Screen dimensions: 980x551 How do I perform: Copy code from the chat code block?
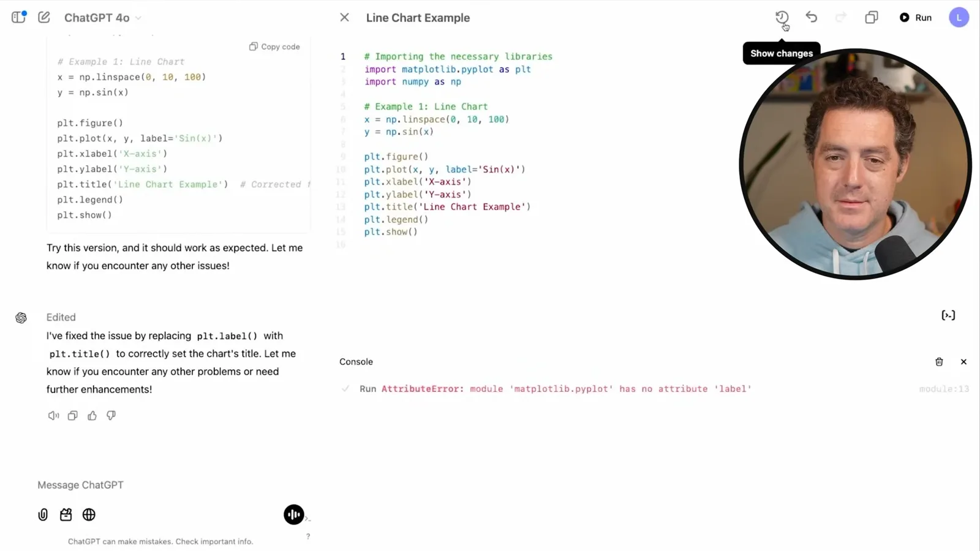(274, 47)
